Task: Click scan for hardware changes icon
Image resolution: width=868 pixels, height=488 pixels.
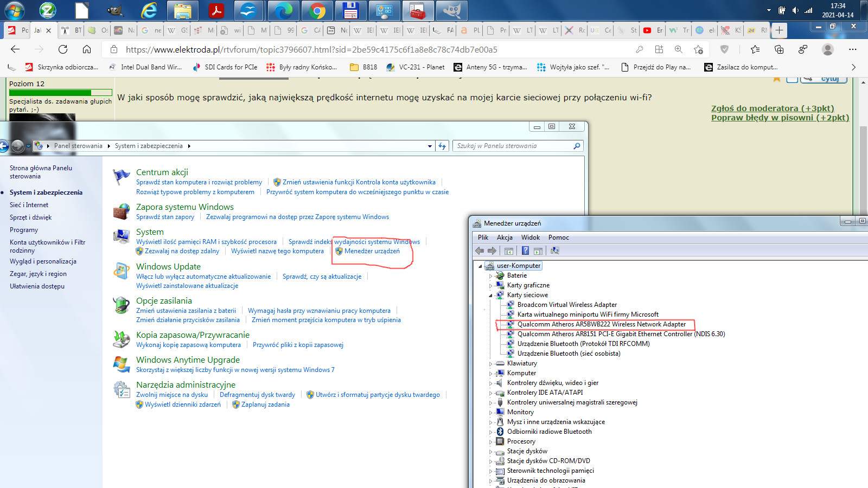Action: click(x=554, y=251)
